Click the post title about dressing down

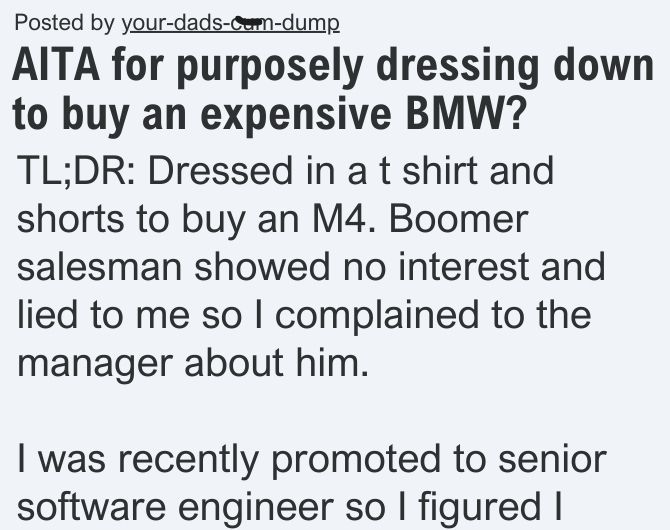333,91
